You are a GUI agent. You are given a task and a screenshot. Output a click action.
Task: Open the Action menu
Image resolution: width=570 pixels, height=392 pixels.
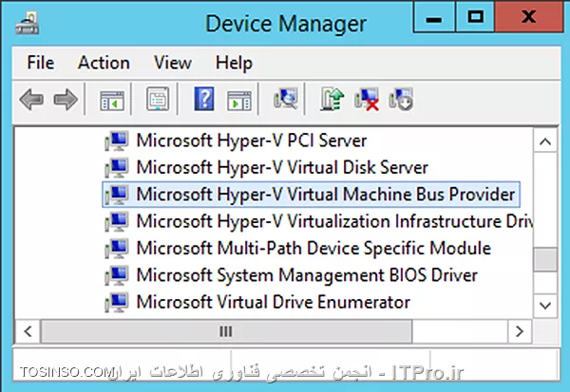tap(104, 63)
